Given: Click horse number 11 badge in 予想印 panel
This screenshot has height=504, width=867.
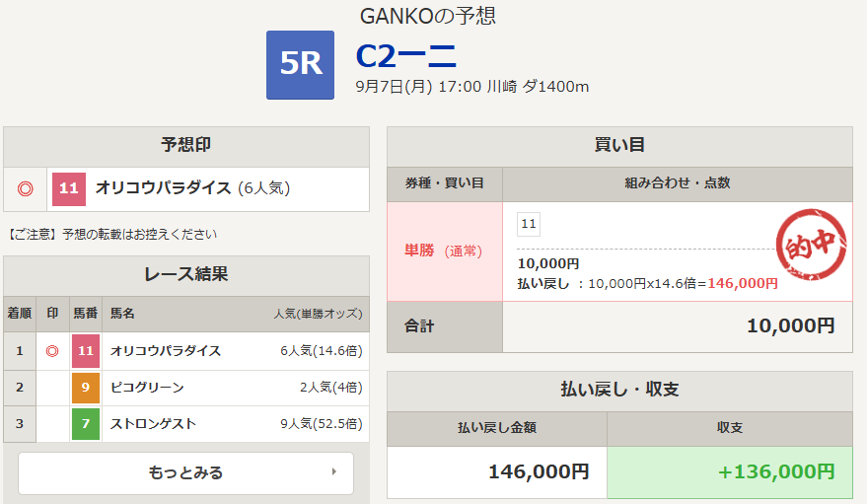Looking at the screenshot, I should point(69,189).
